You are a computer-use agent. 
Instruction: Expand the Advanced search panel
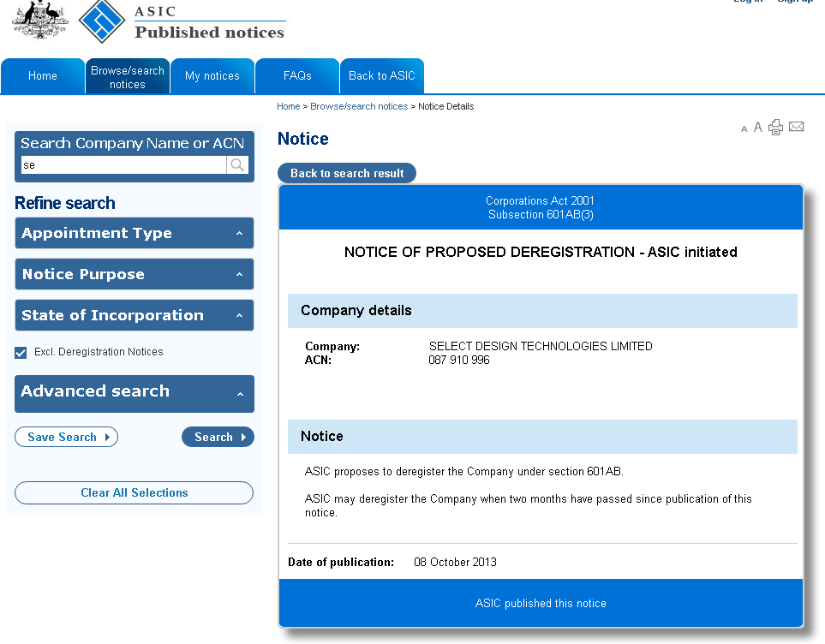tap(135, 394)
